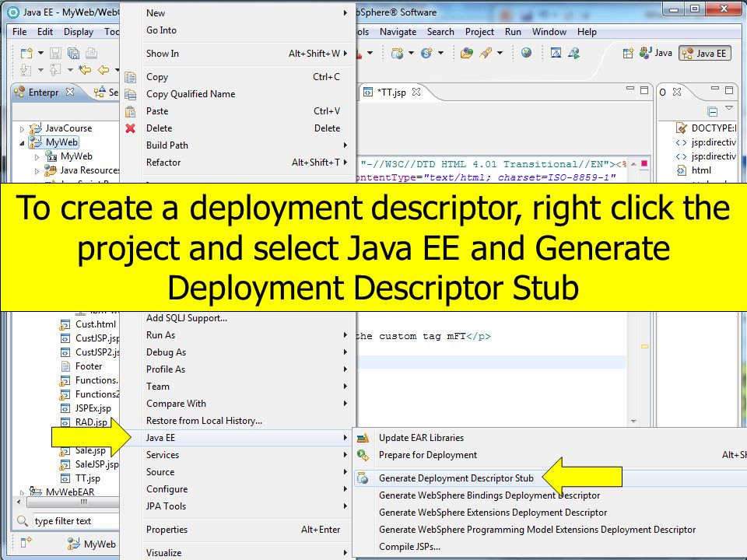Close the Outline view tab
747x560 pixels.
(x=677, y=92)
